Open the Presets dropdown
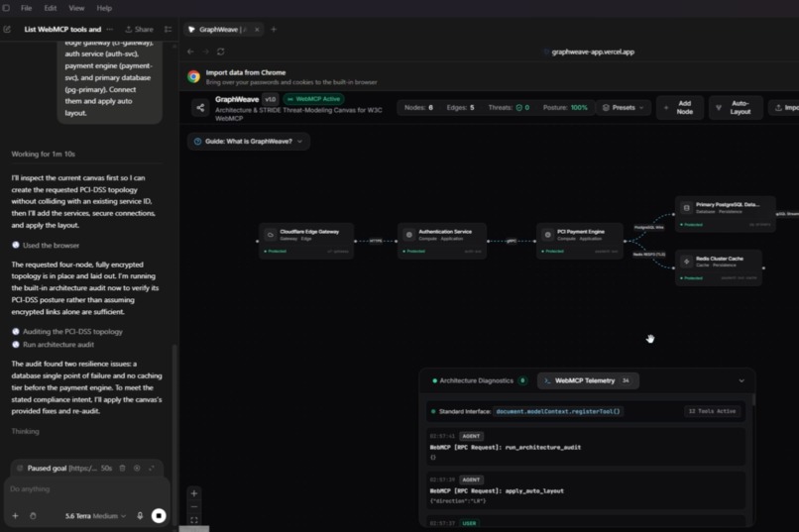Screen dimensions: 799x532 tap(623, 107)
